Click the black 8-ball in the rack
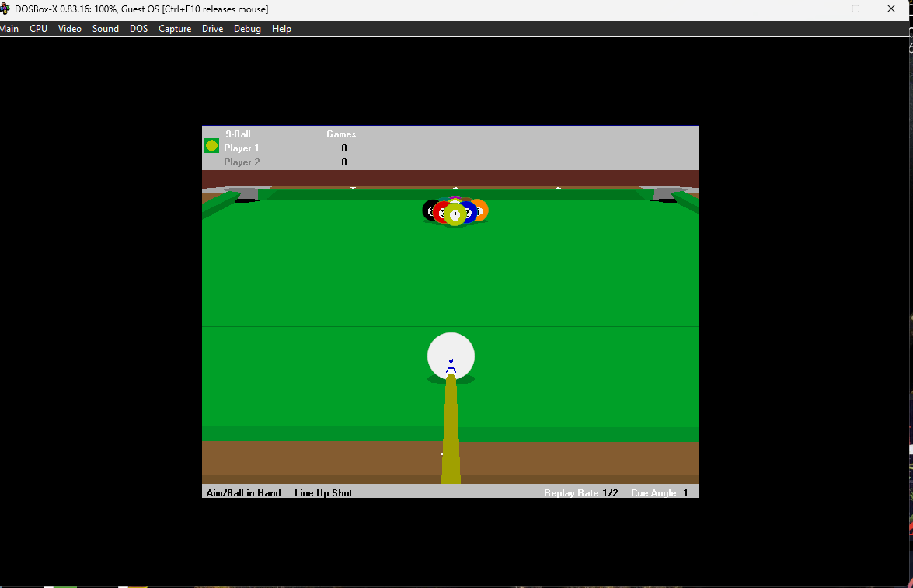This screenshot has height=588, width=913. (x=430, y=210)
